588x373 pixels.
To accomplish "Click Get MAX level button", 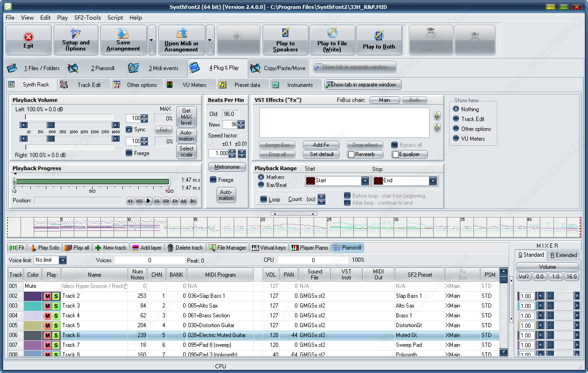I will pos(186,117).
